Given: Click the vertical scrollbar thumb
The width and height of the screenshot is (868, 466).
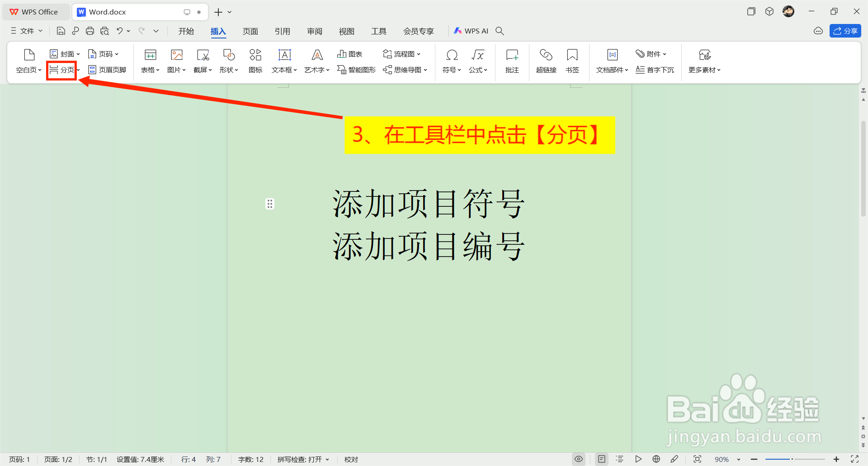Looking at the screenshot, I should coord(863,169).
